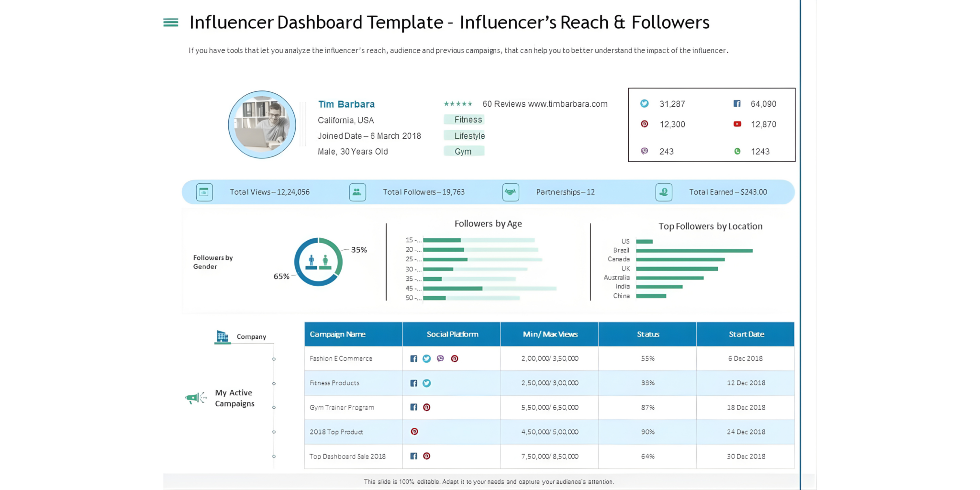Click Tim Barbara's profile photo

262,124
